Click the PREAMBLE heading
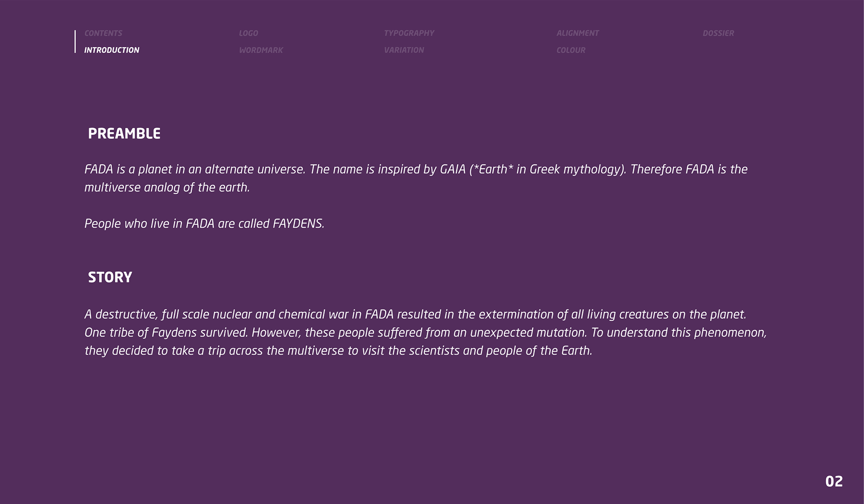 pyautogui.click(x=124, y=134)
